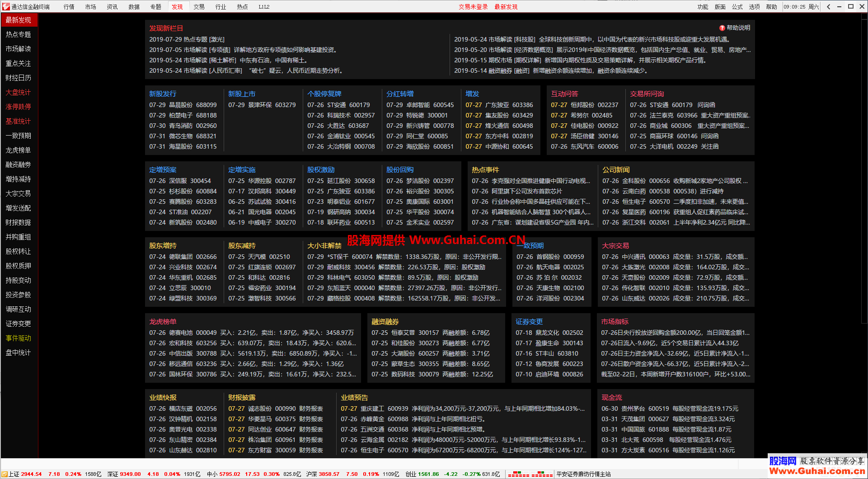
Task: Open the 龙虎榜单 panel heading
Action: pos(163,321)
